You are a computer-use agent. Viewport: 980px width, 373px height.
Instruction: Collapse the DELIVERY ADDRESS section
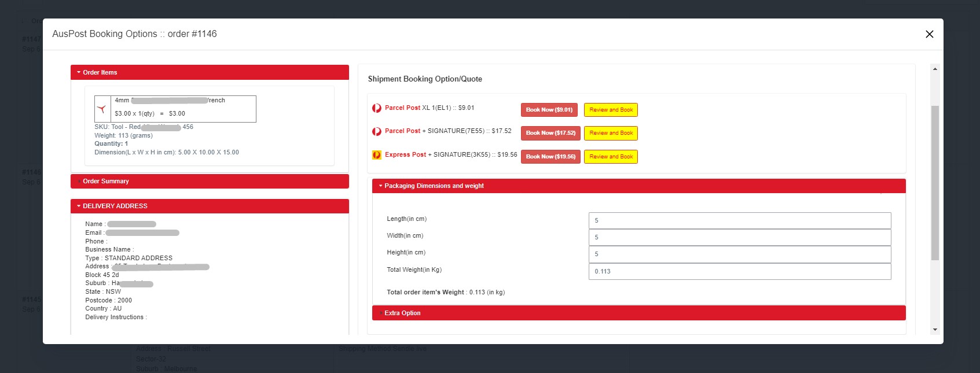(x=210, y=206)
